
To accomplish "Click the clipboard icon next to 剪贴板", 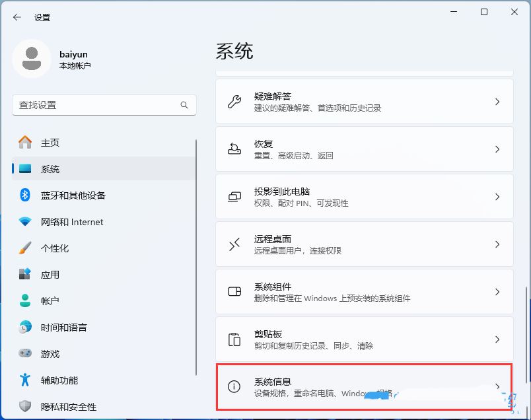I will click(x=234, y=339).
